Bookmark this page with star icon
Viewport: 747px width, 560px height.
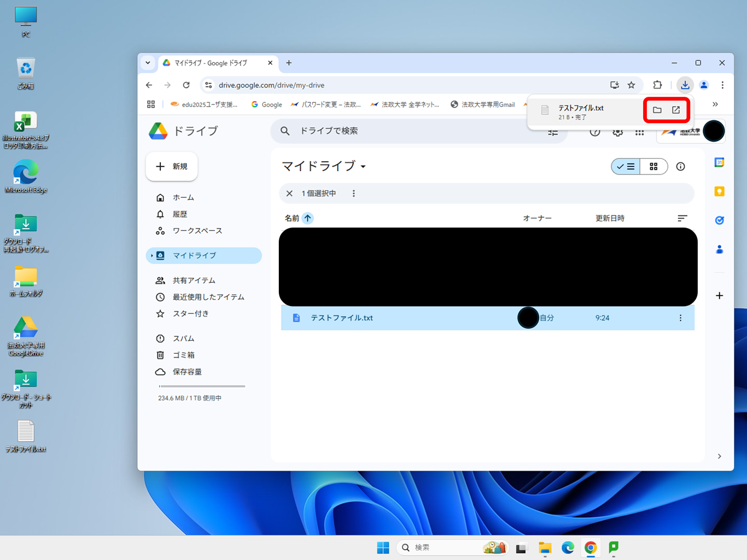(632, 85)
